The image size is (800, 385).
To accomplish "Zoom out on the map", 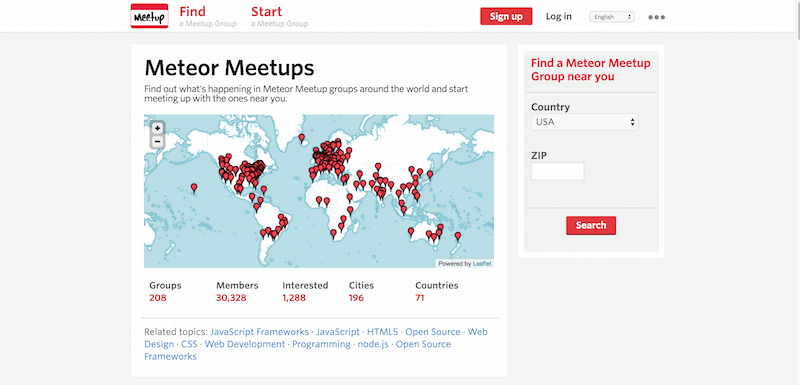I will pos(158,141).
